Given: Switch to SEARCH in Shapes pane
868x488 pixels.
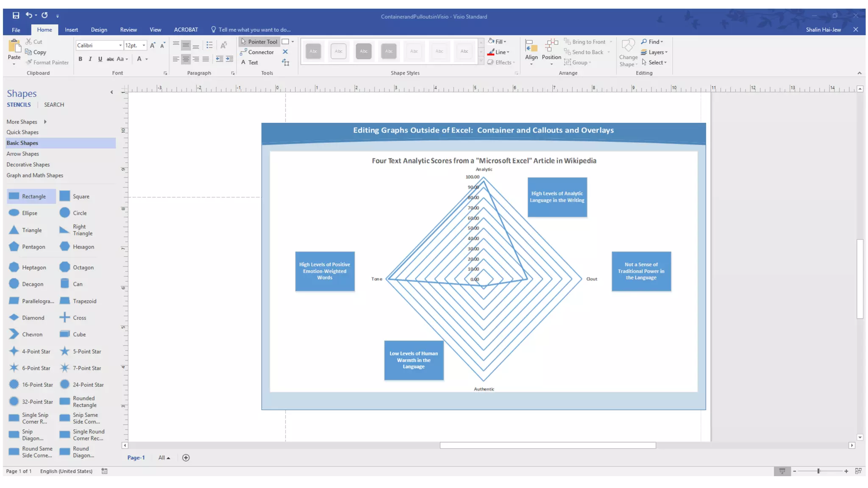Looking at the screenshot, I should click(x=54, y=105).
